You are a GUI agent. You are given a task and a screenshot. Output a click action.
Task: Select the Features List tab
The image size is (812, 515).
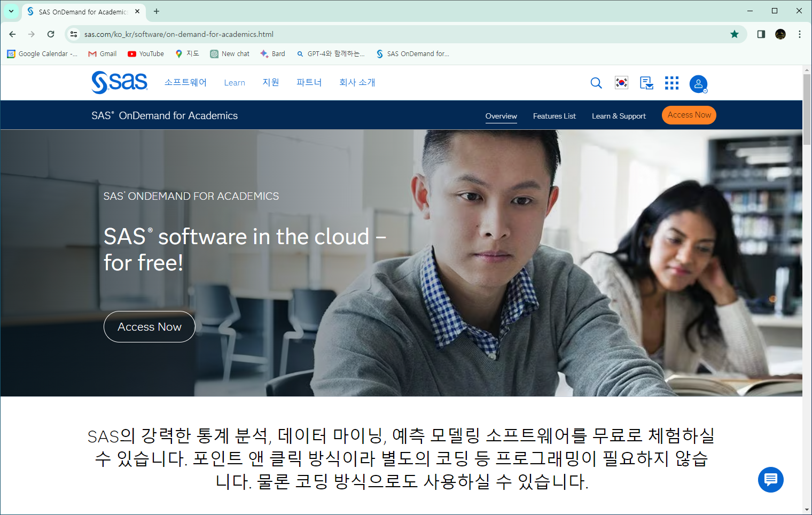pos(555,116)
